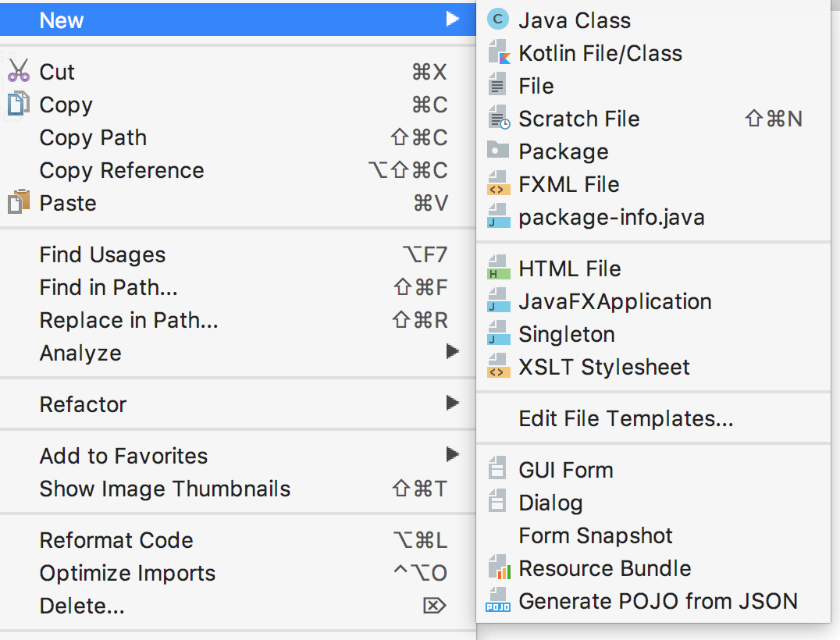Click the HTML File icon

coord(498,267)
